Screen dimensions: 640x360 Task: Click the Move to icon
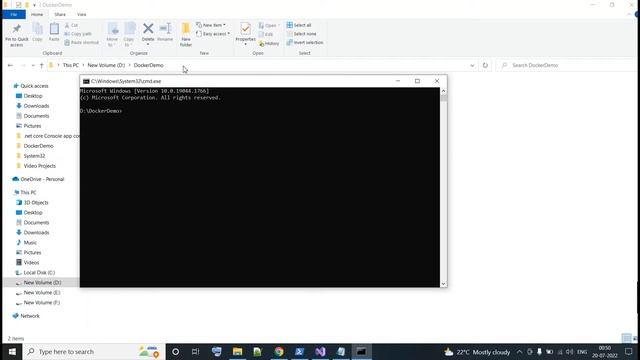tap(112, 35)
